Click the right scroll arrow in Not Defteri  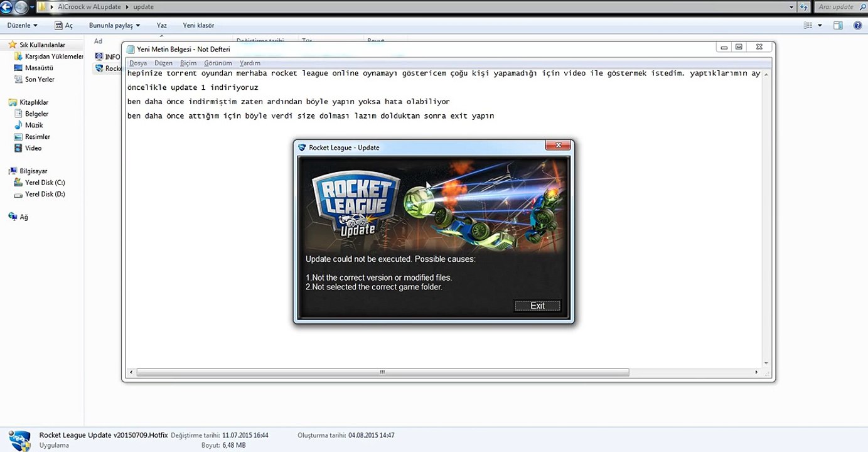point(756,372)
